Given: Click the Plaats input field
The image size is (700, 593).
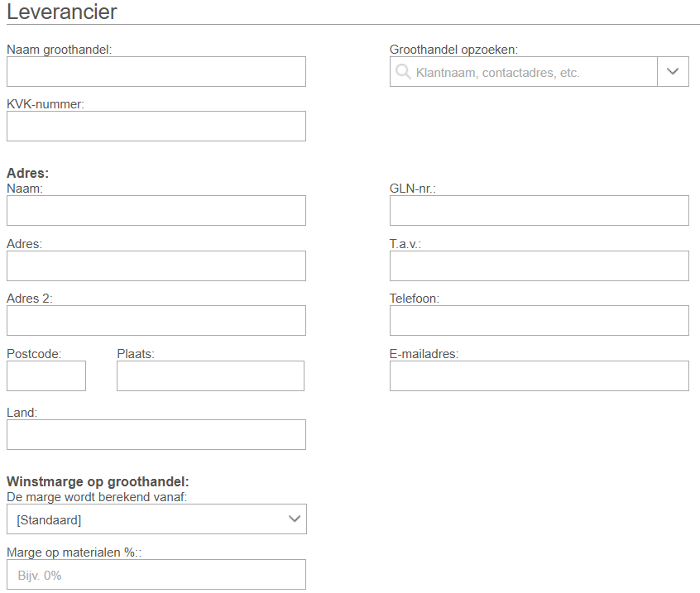Looking at the screenshot, I should (210, 376).
